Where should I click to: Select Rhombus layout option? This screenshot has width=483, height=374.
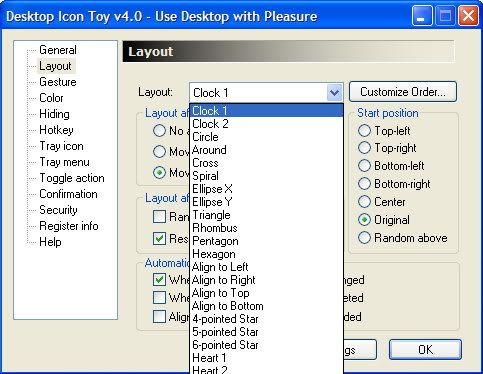(267, 228)
